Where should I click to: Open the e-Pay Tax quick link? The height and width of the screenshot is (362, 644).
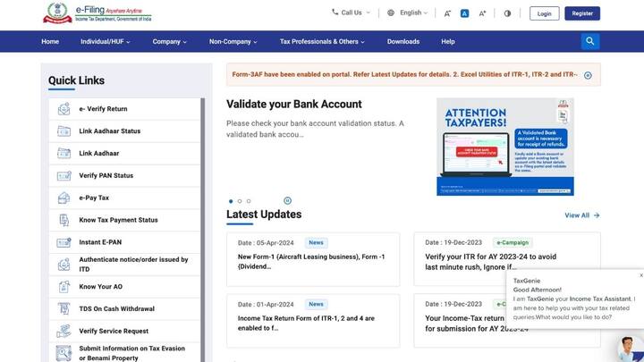click(124, 198)
